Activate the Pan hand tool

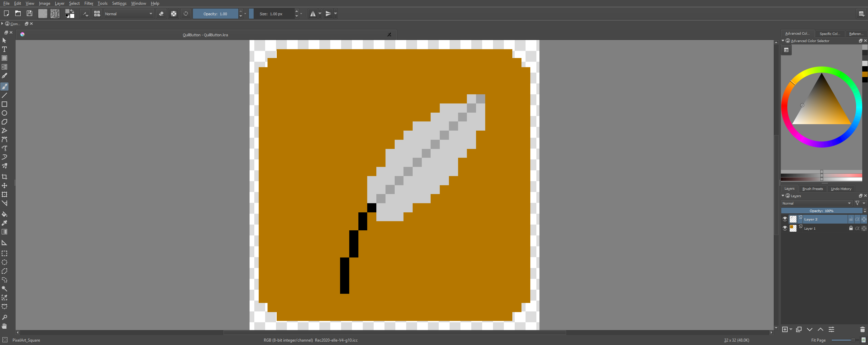tap(4, 326)
